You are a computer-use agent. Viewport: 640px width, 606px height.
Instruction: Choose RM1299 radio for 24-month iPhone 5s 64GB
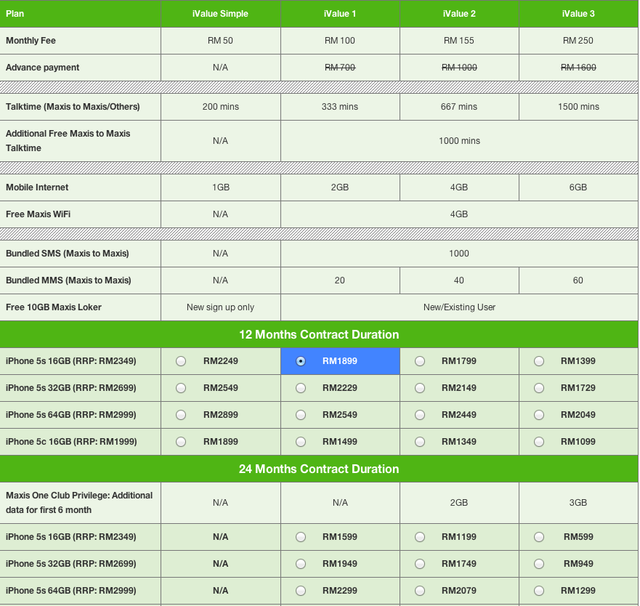[539, 591]
